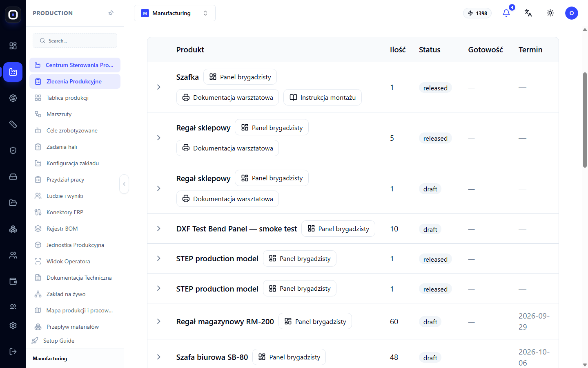This screenshot has height=368, width=588.
Task: Open the wallet icon in left rail
Action: 13,281
